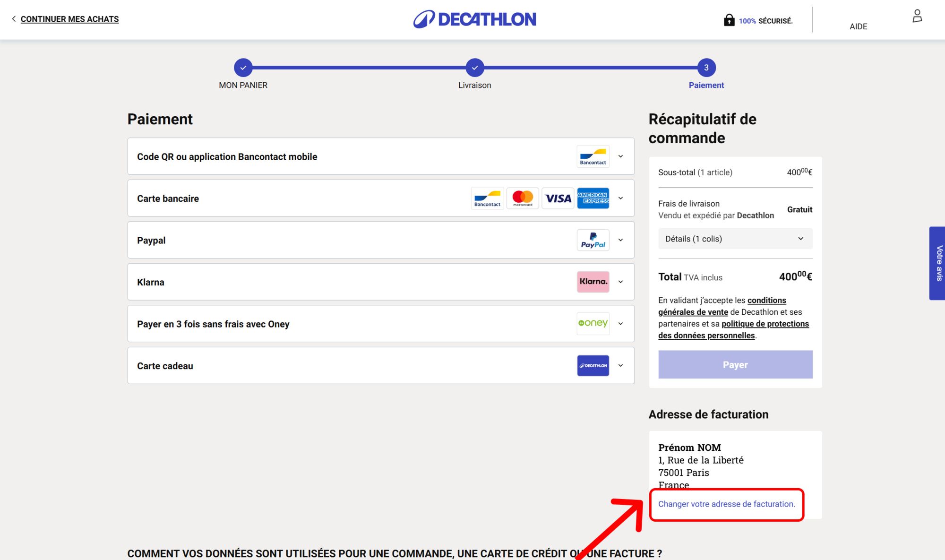Screen dimensions: 945x560
Task: Click the Gratuit delivery fee value
Action: click(799, 209)
